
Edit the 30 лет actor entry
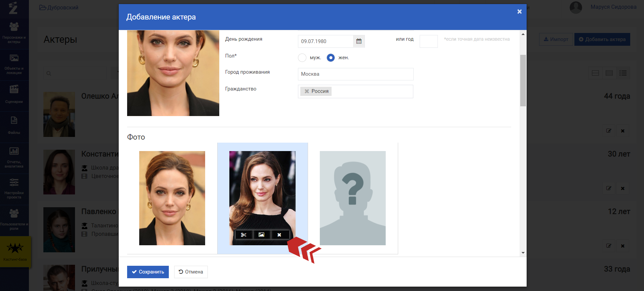(x=609, y=188)
